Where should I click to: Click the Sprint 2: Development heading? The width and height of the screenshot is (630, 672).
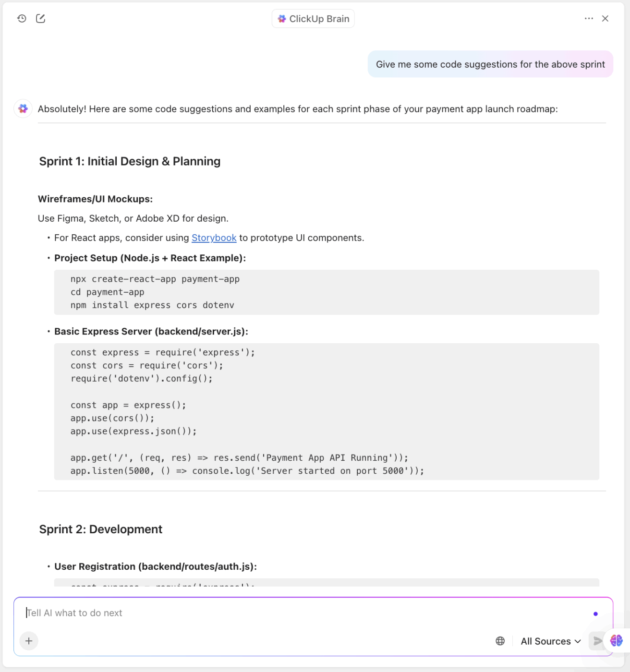tap(101, 529)
